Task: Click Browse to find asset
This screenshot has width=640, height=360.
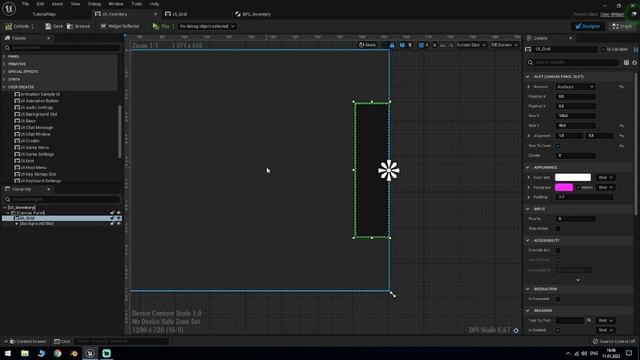Action: pos(78,26)
